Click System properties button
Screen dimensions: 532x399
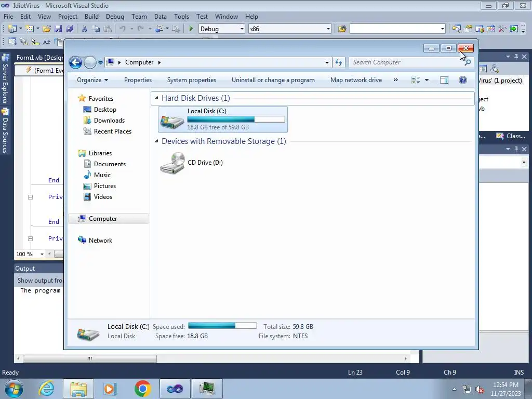[x=192, y=80]
